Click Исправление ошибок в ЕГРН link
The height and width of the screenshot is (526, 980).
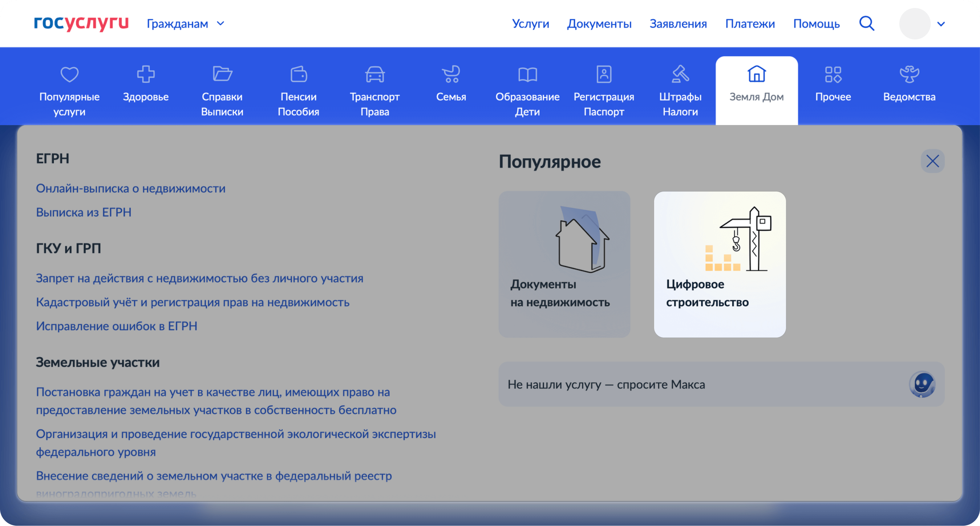click(116, 326)
